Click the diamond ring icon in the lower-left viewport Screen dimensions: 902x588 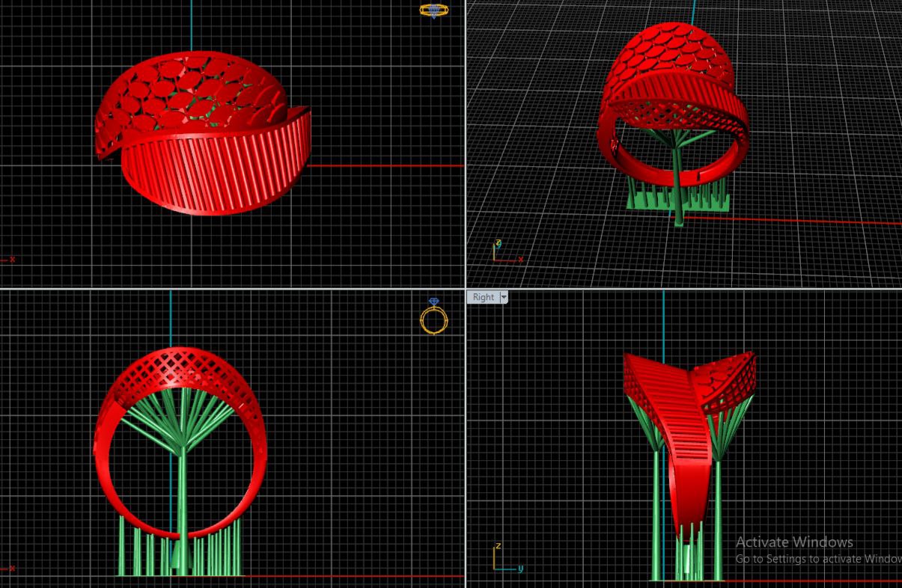(x=433, y=316)
